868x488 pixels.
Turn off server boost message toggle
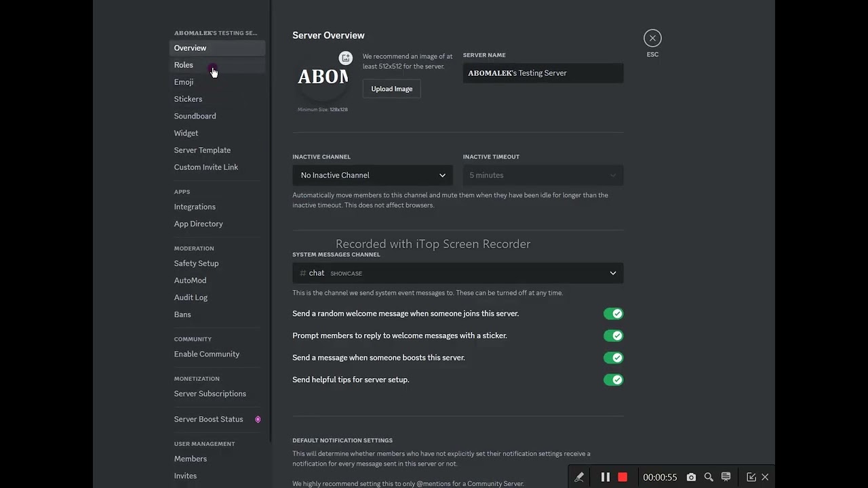613,358
